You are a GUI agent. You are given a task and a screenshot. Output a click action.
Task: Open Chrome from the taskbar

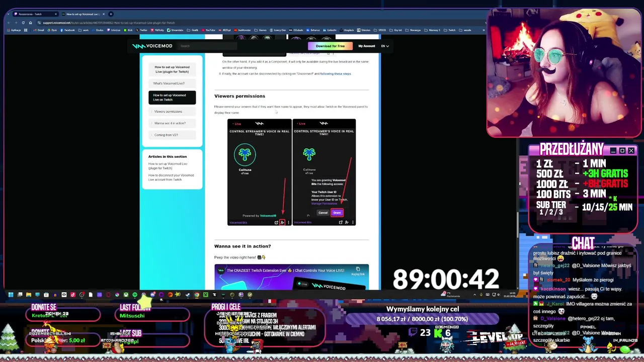tap(197, 295)
